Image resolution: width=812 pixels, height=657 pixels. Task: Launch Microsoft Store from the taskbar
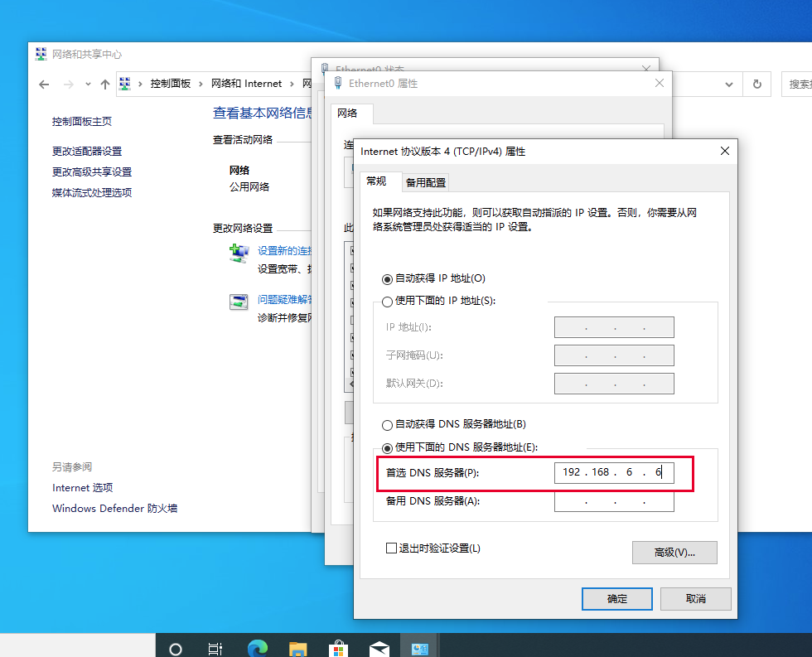(338, 648)
